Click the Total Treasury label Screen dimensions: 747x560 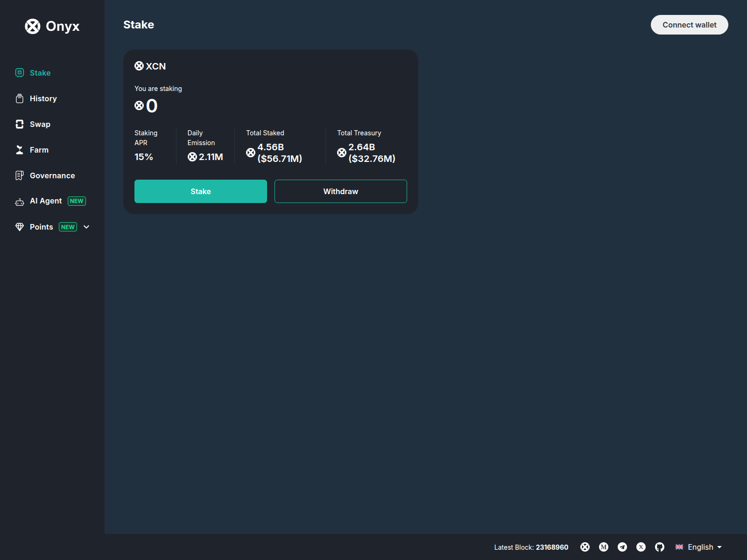(359, 133)
